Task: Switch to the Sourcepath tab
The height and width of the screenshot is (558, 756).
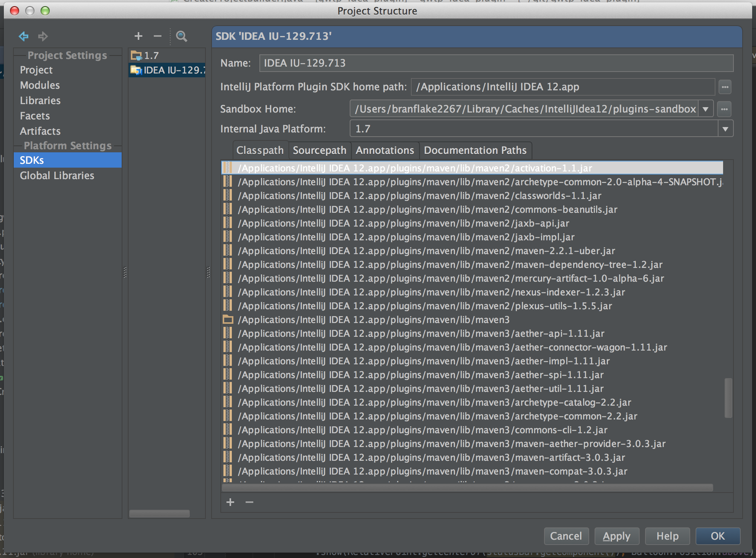Action: click(x=319, y=150)
